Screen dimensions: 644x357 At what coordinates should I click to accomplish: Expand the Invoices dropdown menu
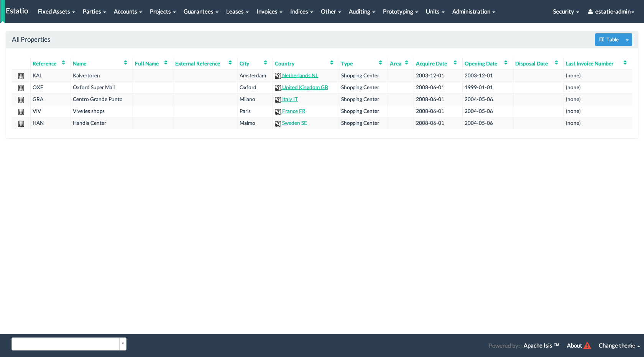pos(269,11)
